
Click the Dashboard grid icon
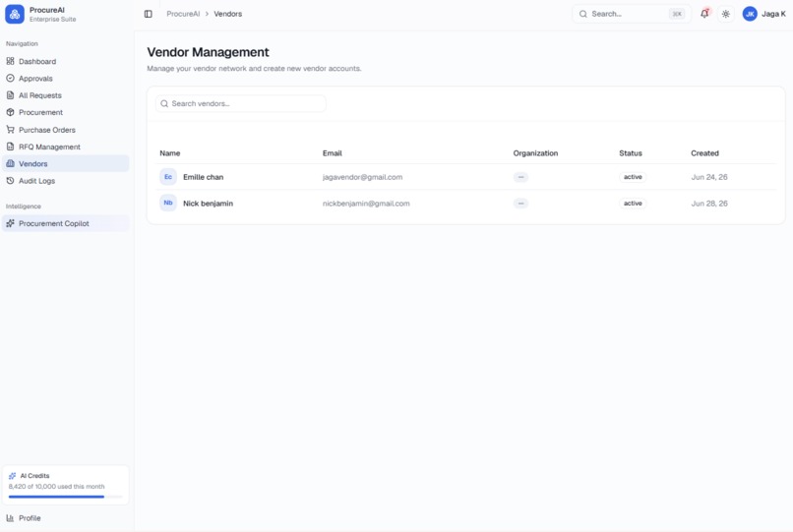point(10,61)
